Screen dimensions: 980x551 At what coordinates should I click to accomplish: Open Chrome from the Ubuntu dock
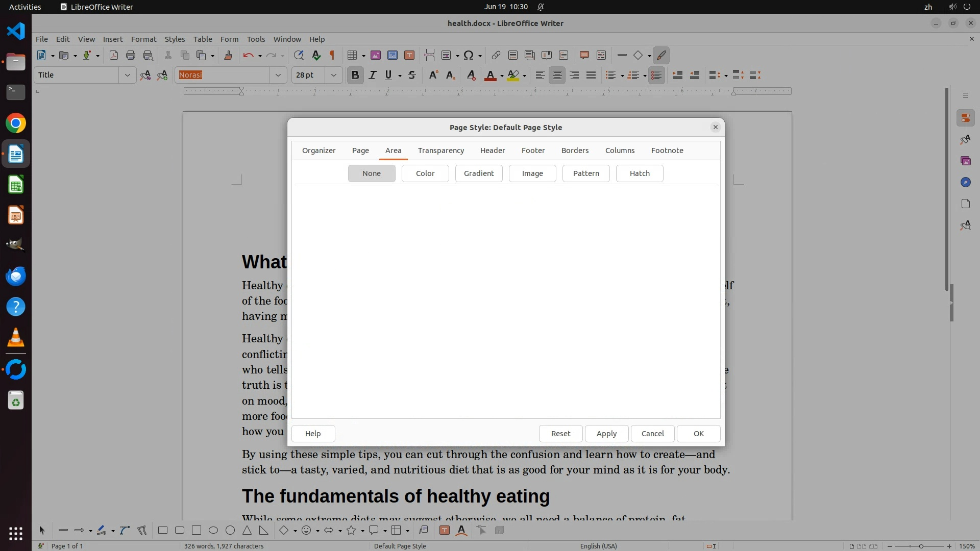16,123
